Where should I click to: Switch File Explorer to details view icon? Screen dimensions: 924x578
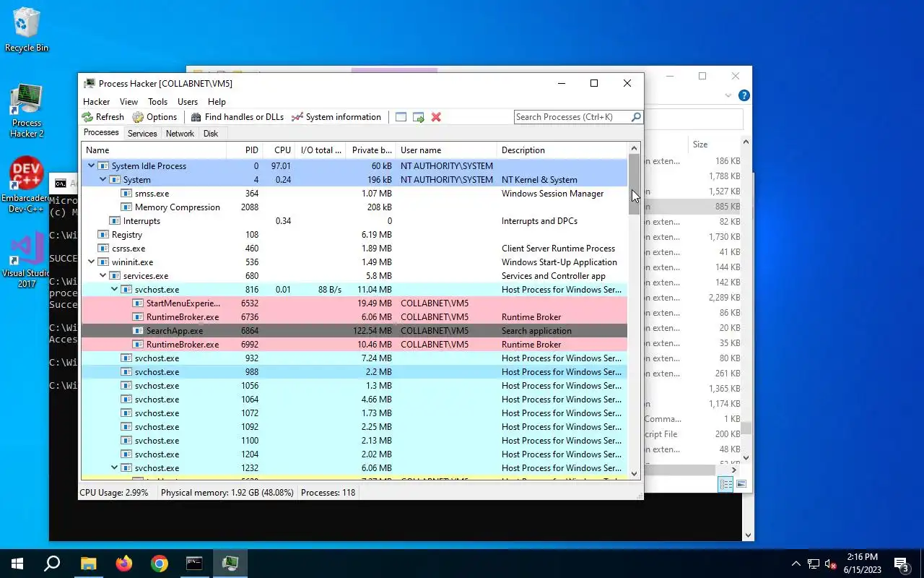point(726,484)
